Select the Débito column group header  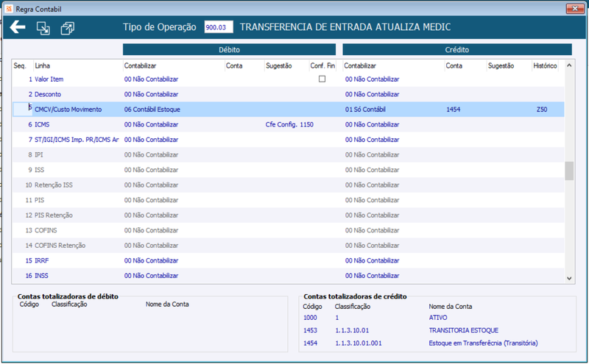point(229,49)
